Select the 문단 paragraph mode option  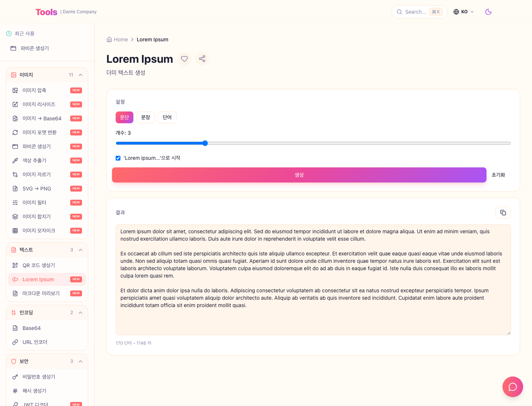pyautogui.click(x=125, y=117)
